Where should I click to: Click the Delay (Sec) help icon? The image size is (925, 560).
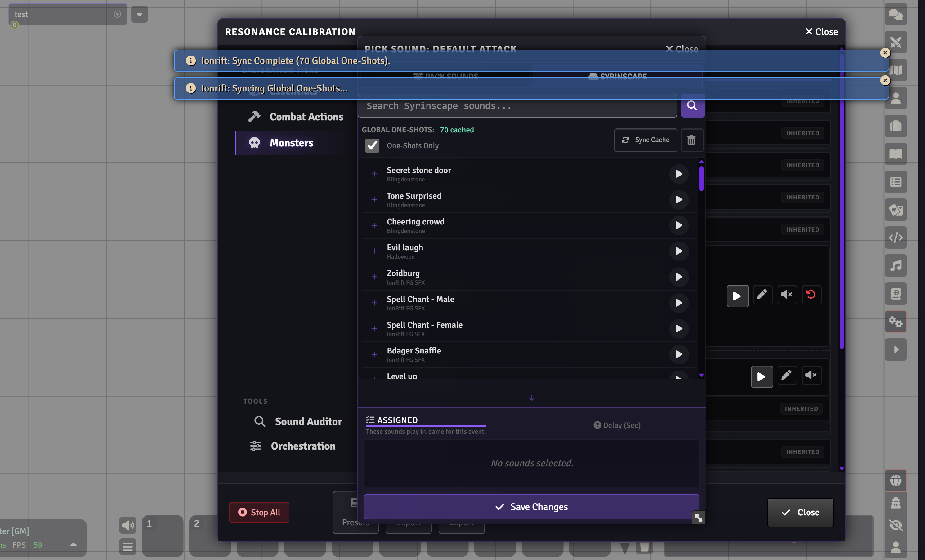(597, 425)
